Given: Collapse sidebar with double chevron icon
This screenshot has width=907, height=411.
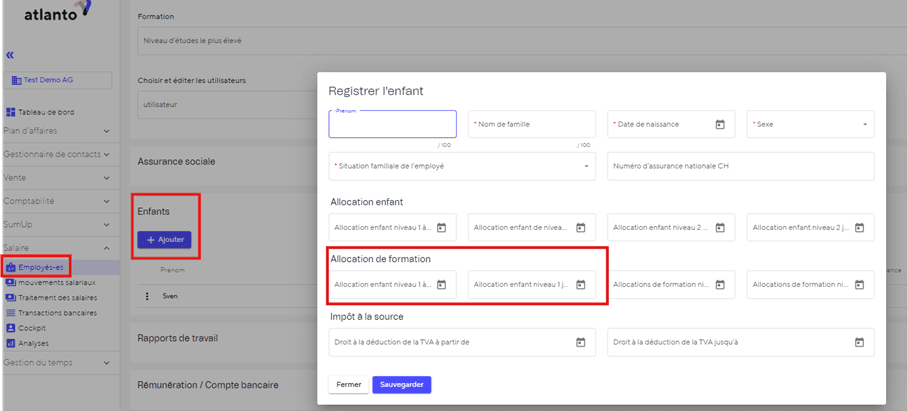Looking at the screenshot, I should [10, 55].
